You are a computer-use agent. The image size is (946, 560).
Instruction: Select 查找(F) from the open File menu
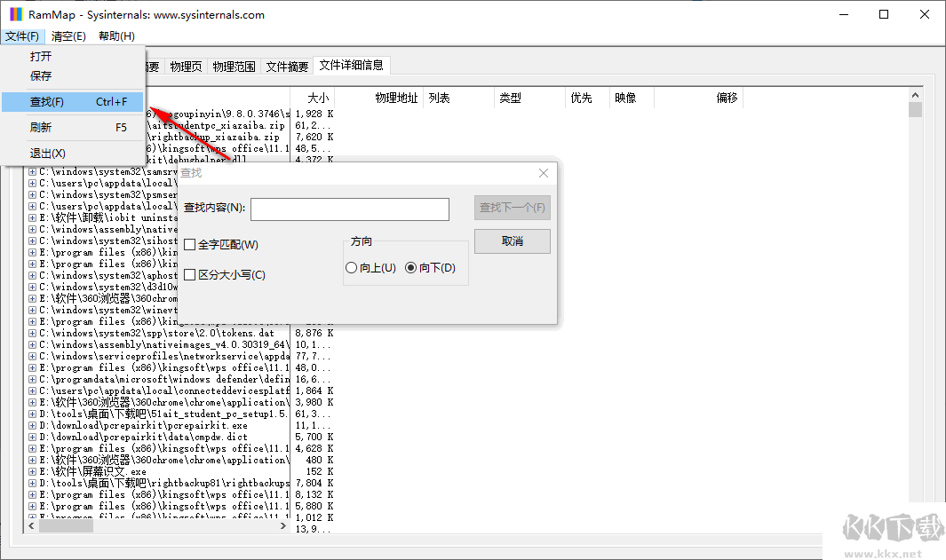(44, 102)
